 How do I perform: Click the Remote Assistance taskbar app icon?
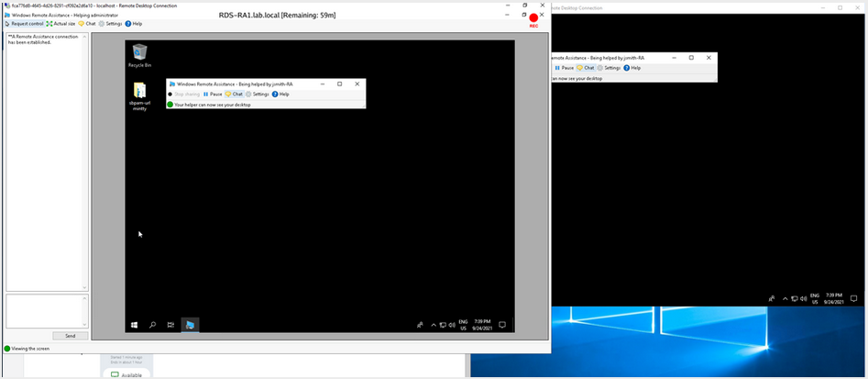coord(190,325)
